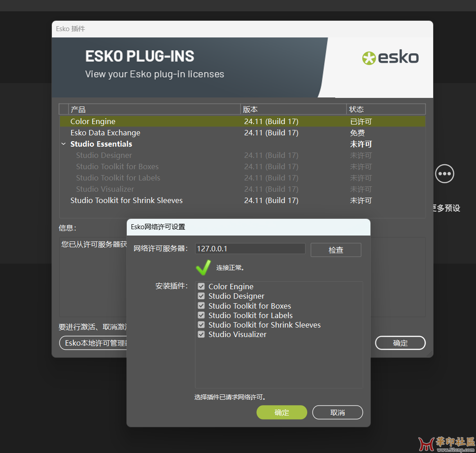Cancel network license dialog with 取消
This screenshot has height=453, width=476.
(337, 412)
